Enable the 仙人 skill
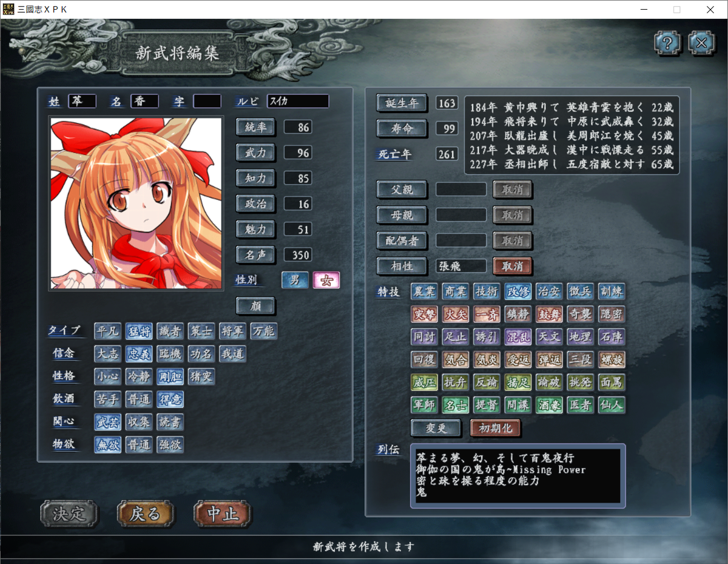 612,405
